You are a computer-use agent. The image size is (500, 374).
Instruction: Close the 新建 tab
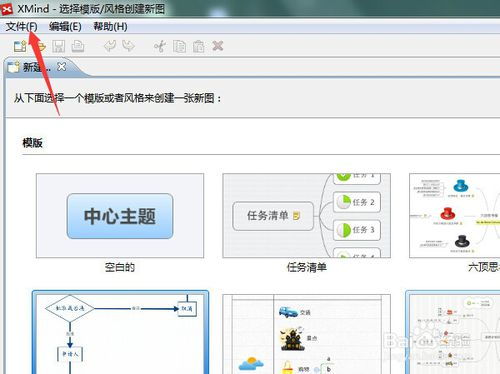click(61, 67)
